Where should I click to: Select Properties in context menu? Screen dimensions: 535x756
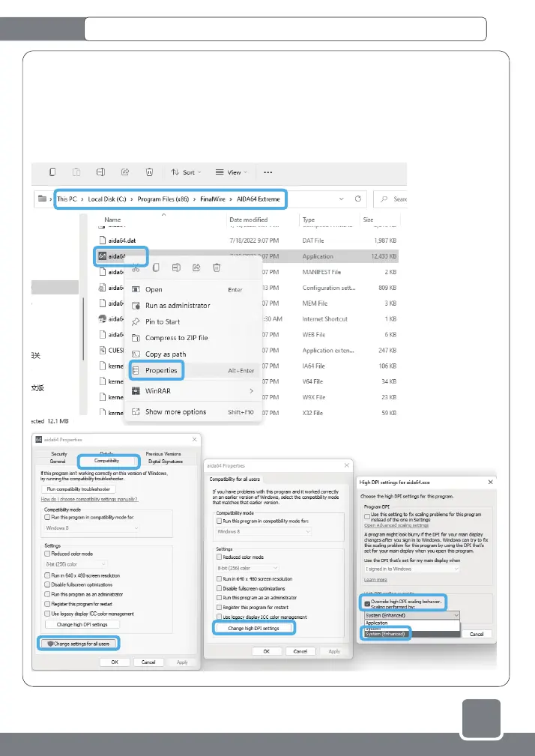[193, 370]
